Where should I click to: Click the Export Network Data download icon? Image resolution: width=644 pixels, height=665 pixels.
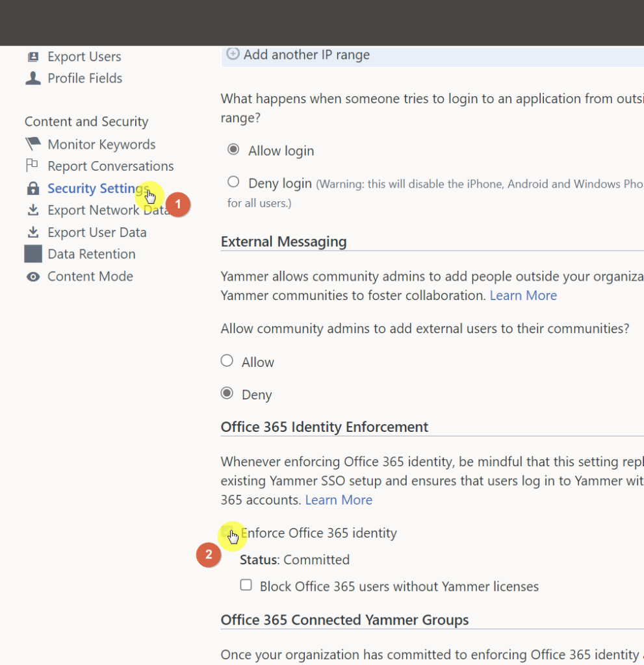click(33, 210)
